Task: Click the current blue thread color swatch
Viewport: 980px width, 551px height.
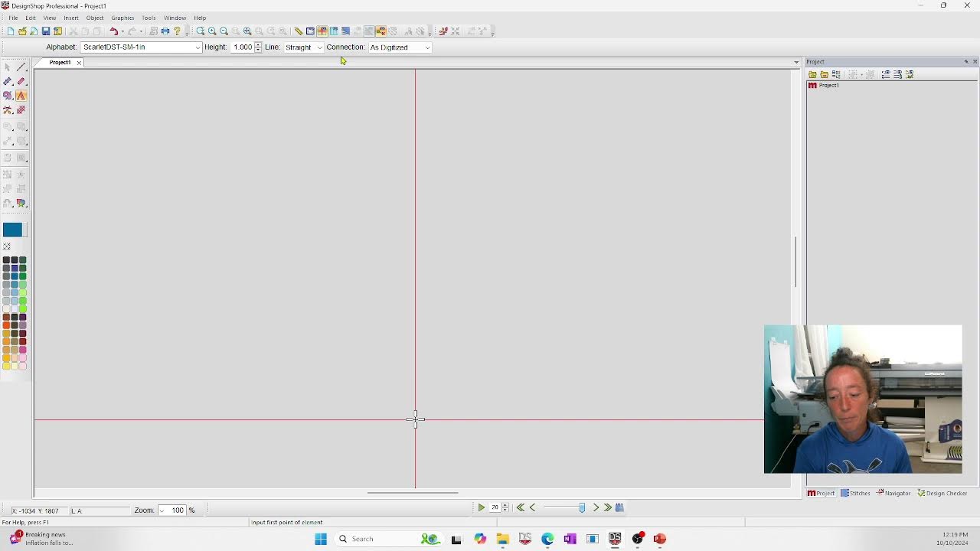Action: point(12,230)
